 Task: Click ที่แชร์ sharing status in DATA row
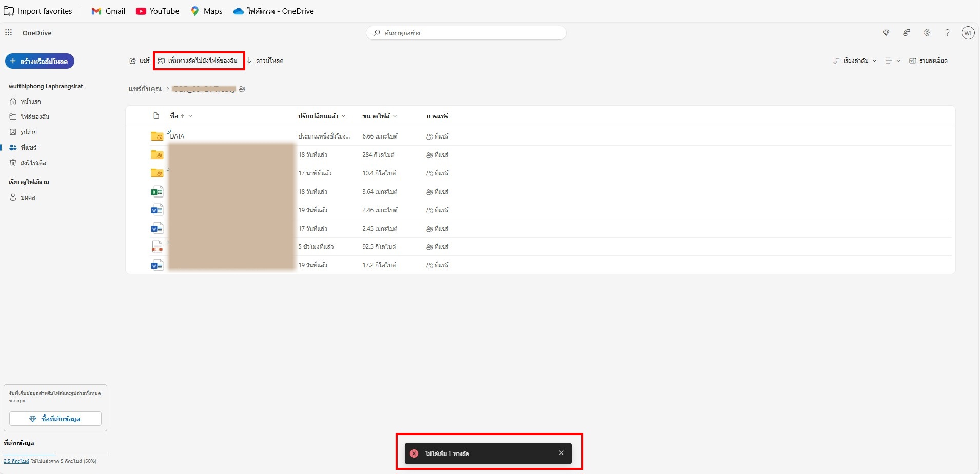[437, 136]
